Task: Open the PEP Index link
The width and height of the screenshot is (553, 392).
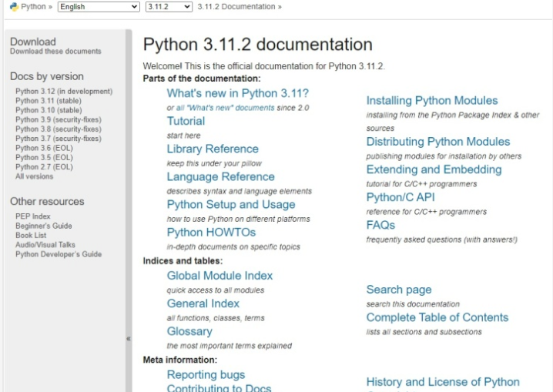Action: (33, 216)
